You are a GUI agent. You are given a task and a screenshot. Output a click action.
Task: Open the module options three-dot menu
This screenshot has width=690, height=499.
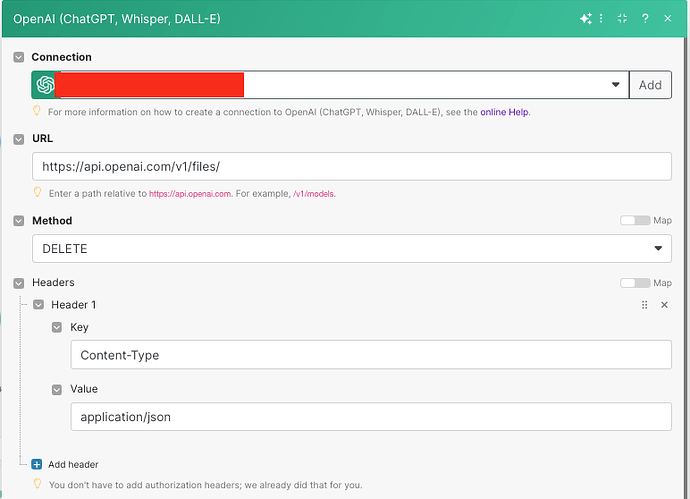601,18
